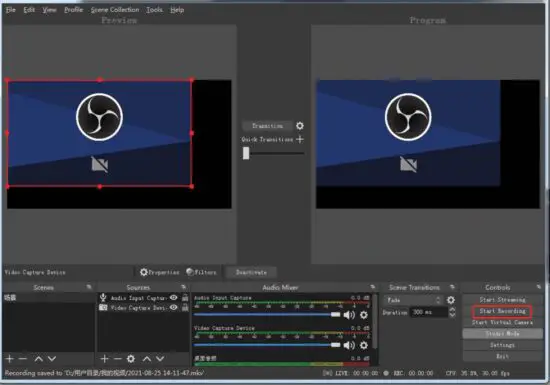Viewport: 550px width, 385px height.
Task: Open transition settings gear beside Transition button
Action: click(x=300, y=126)
